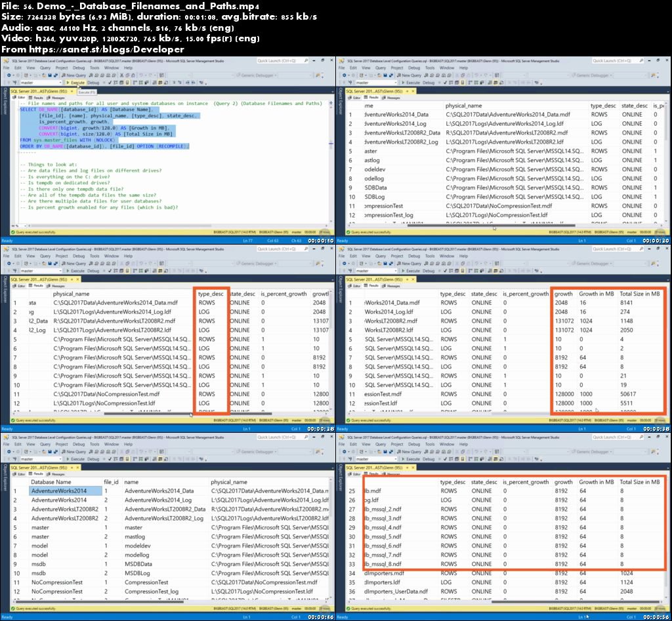Click horizontal scrollbar in 00:00:20 results grid

click(491, 226)
